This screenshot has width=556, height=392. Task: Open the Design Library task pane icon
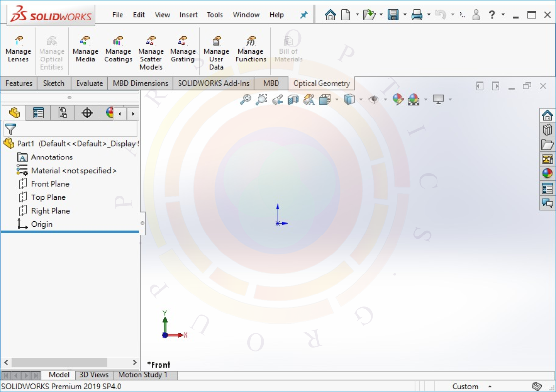point(547,130)
